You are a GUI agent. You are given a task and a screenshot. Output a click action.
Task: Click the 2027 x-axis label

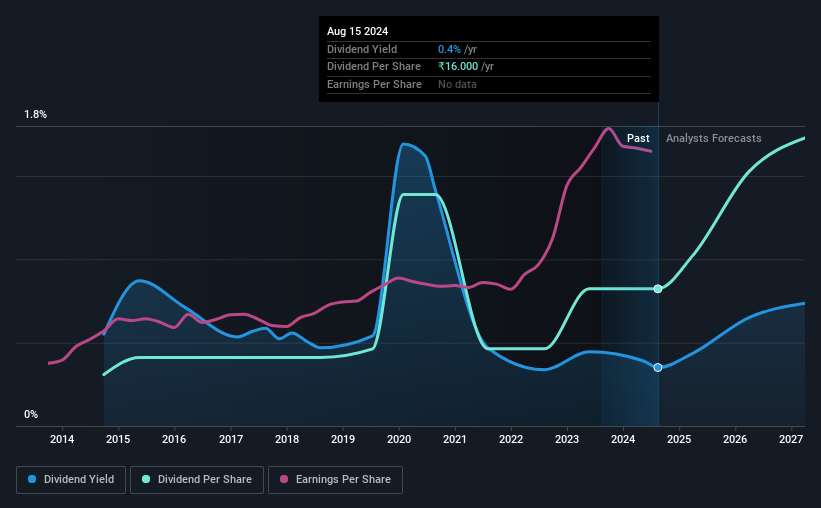point(791,439)
